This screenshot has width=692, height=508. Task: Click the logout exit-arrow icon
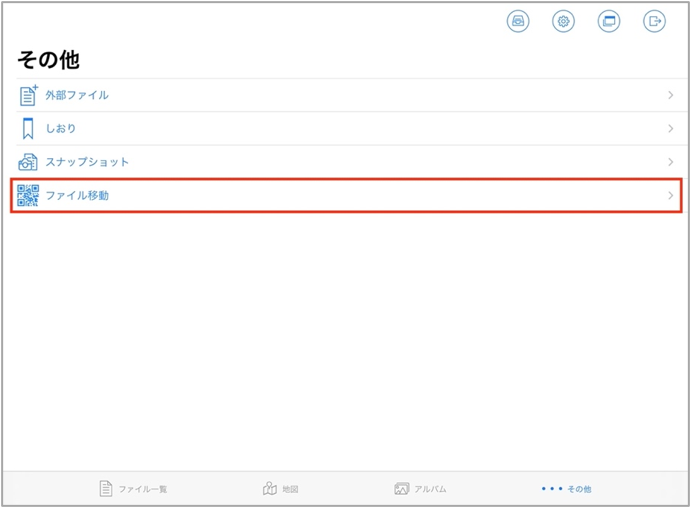pos(654,21)
